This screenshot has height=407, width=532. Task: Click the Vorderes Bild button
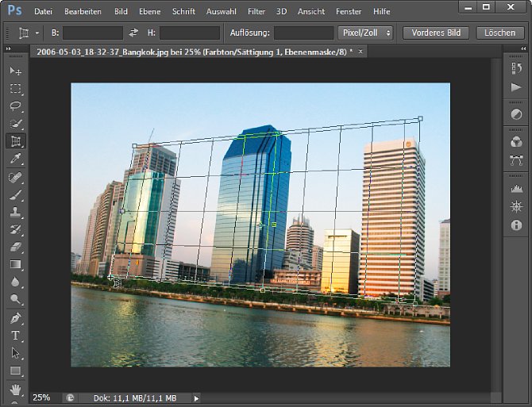click(x=436, y=33)
